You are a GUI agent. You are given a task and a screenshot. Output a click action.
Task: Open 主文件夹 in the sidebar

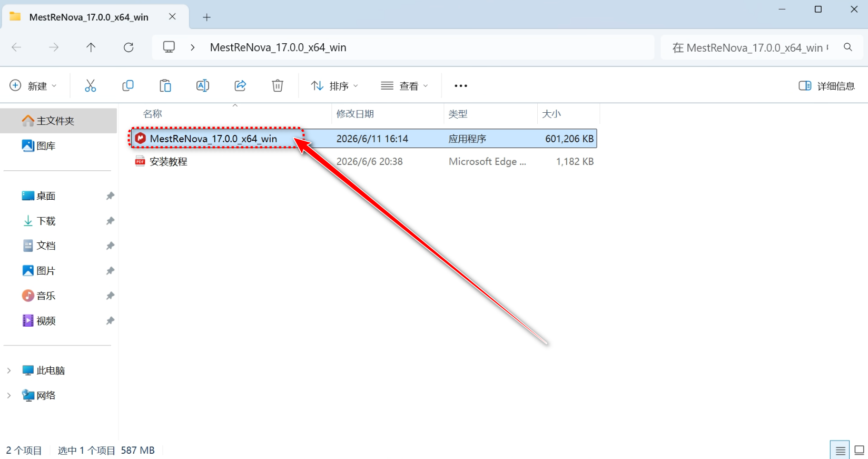(58, 121)
